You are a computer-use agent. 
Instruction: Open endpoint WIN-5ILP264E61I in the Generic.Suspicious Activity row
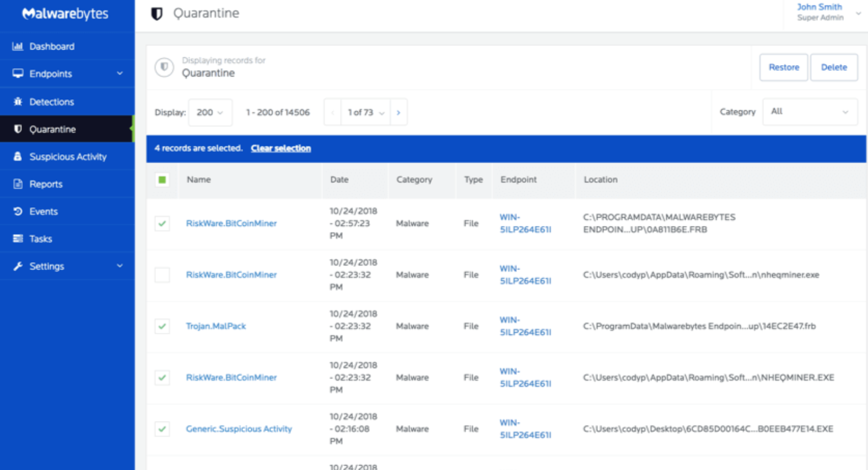(x=525, y=429)
